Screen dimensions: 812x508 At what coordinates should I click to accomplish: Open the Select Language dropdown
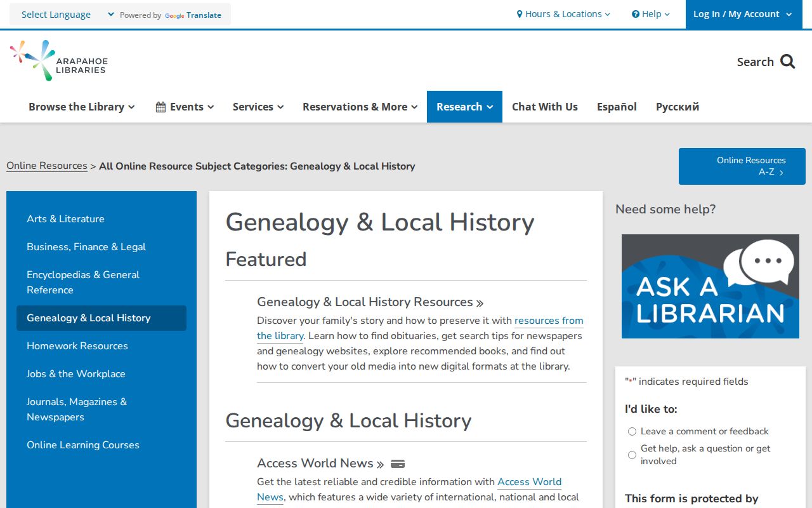pos(67,15)
